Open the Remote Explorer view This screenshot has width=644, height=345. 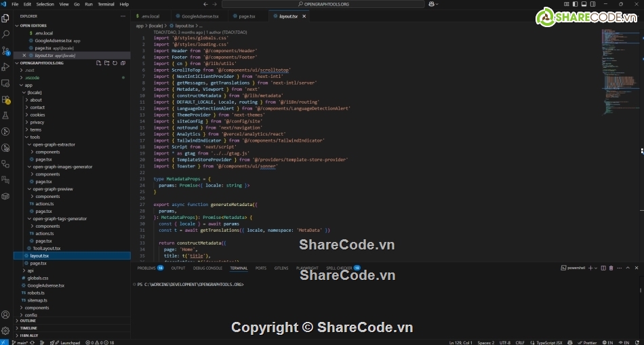click(x=5, y=83)
